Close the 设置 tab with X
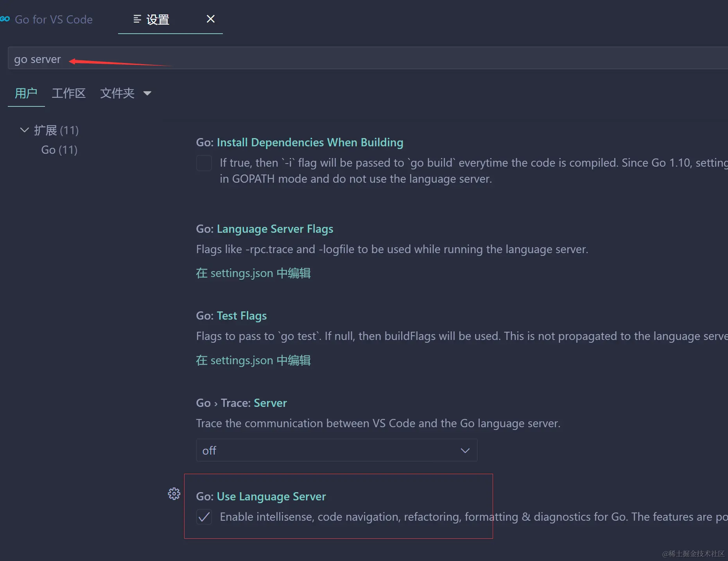This screenshot has height=561, width=728. click(210, 19)
